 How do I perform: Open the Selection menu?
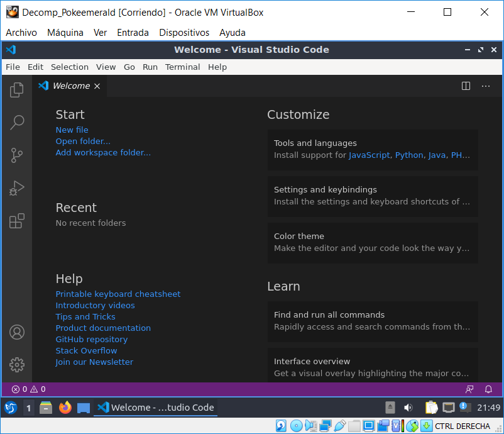[x=69, y=67]
